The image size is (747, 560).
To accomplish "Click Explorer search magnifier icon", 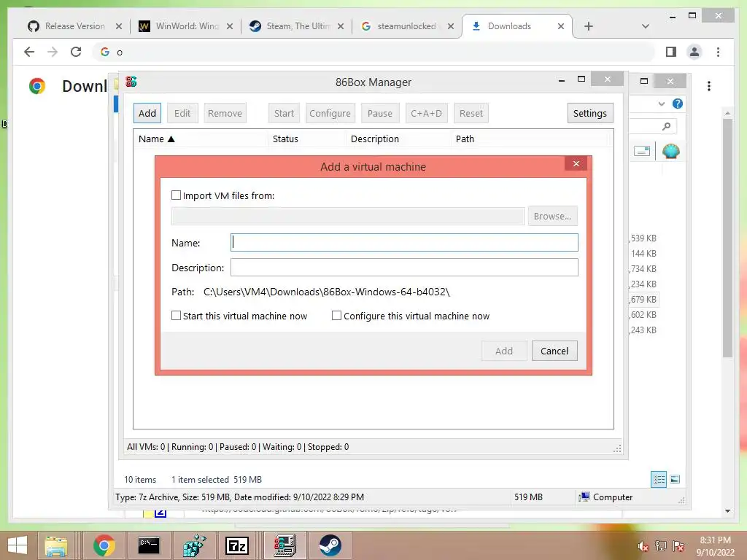I will (667, 126).
